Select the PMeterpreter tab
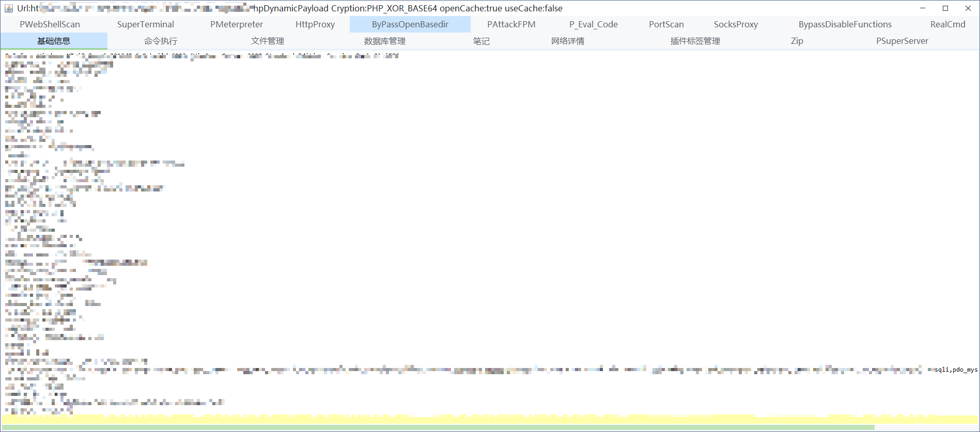This screenshot has width=980, height=432. point(236,24)
